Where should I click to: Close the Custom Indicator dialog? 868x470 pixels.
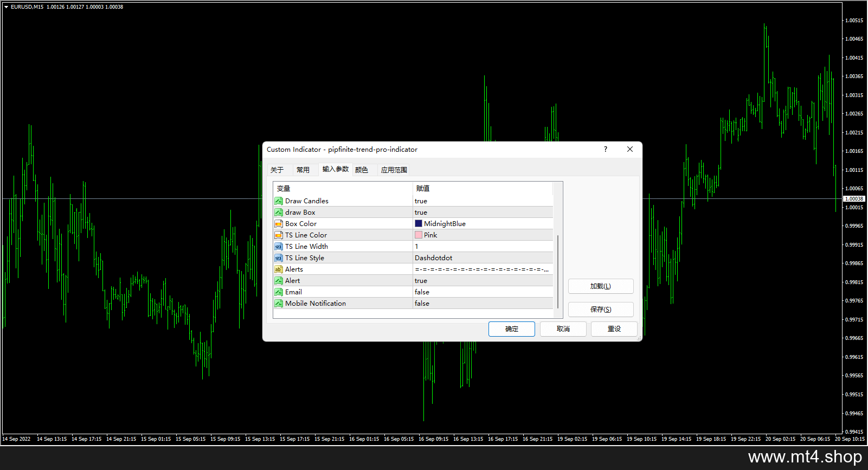(x=630, y=149)
